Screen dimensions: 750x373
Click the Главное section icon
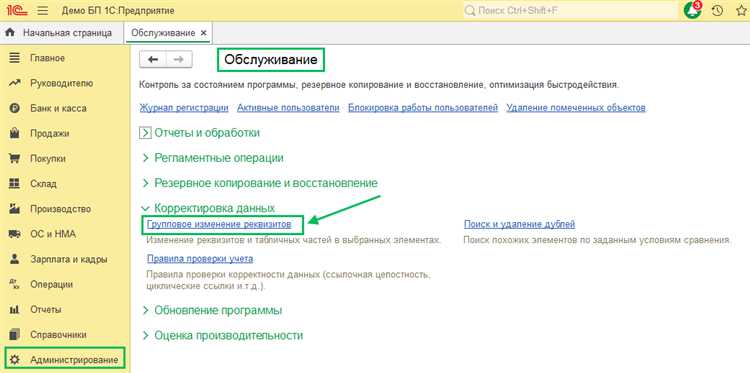coord(15,58)
